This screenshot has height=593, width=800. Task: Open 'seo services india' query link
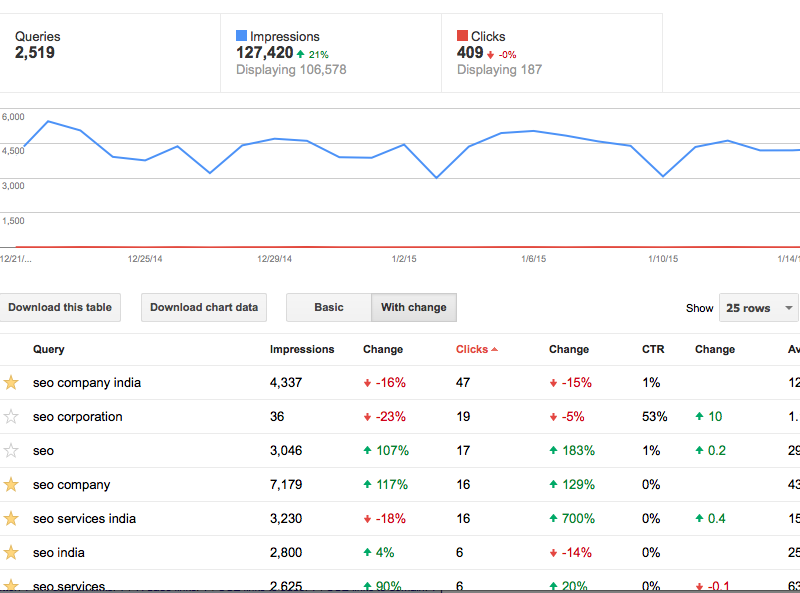click(84, 519)
